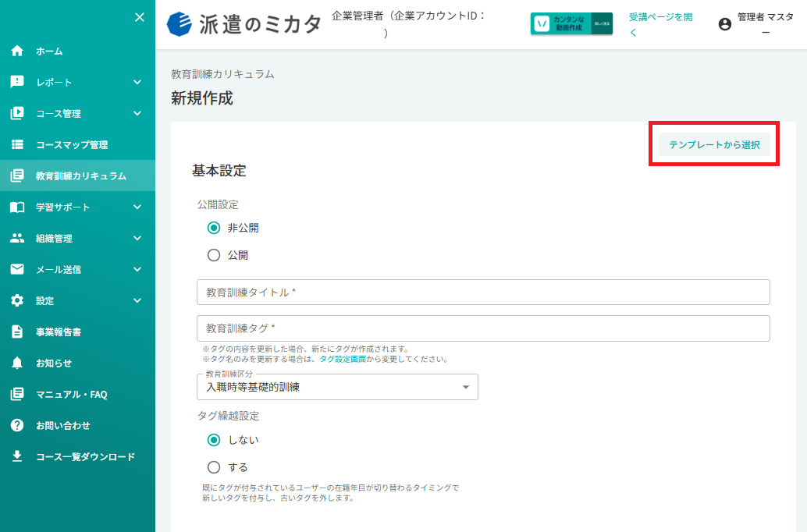Click the タグ設定画面 link
The image size is (807, 532).
click(x=343, y=359)
